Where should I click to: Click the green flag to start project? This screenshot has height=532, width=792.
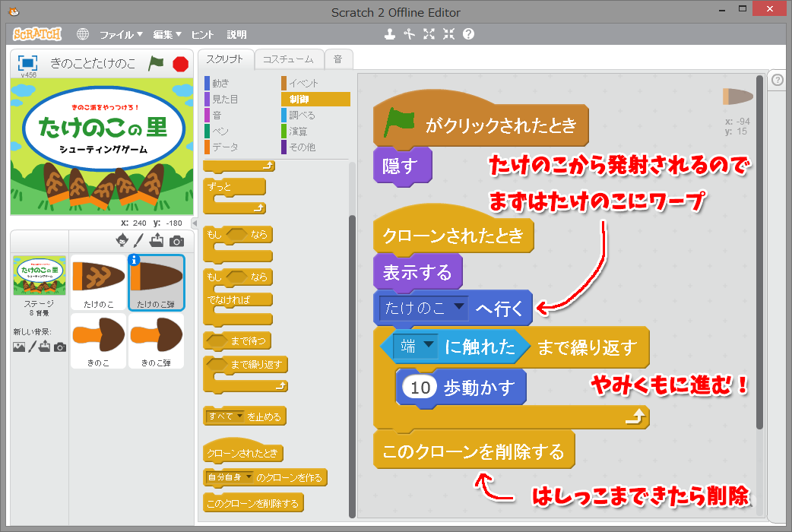[156, 64]
